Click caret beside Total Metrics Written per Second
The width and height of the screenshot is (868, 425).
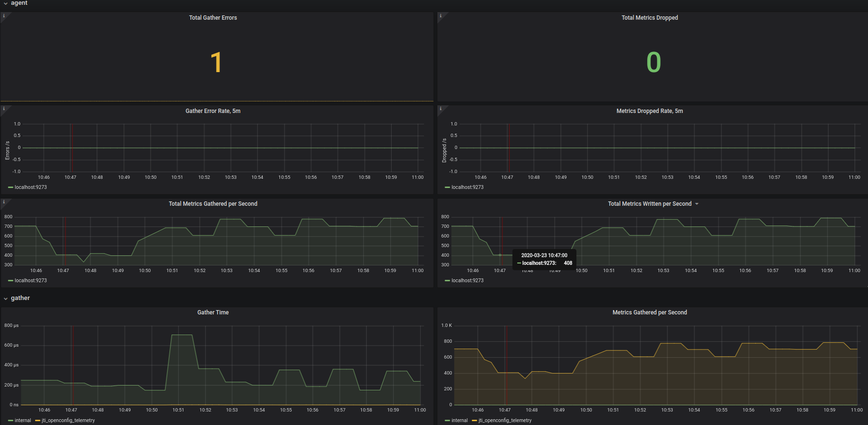697,204
